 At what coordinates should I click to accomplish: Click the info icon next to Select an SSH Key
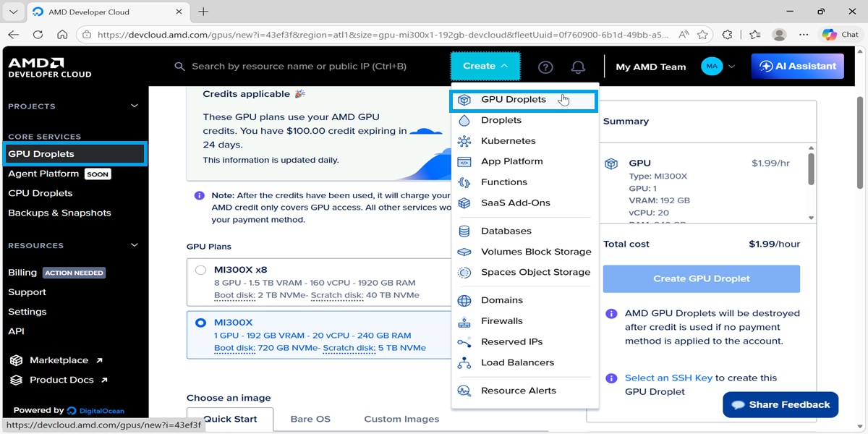[x=611, y=378]
